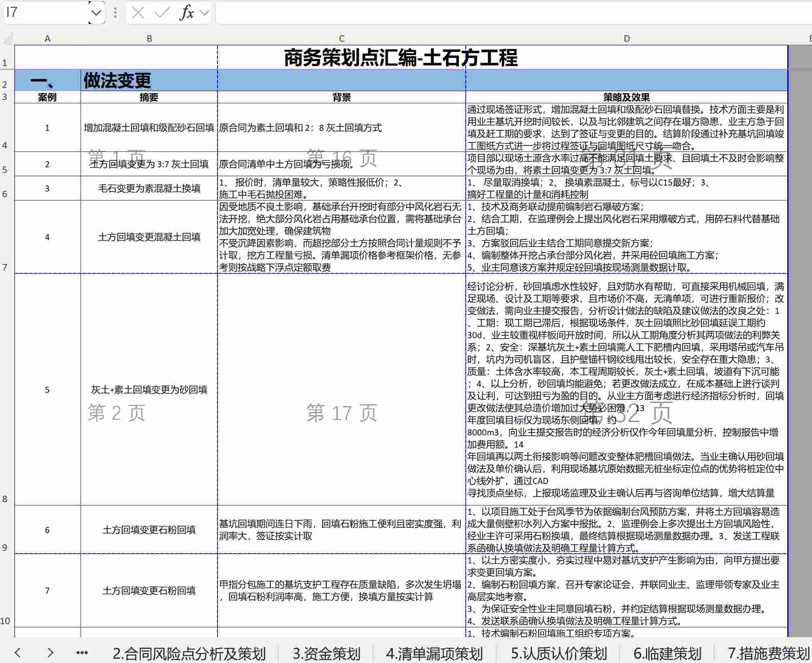The image size is (812, 663).
Task: Click the Name Box showing I7
Action: (46, 13)
